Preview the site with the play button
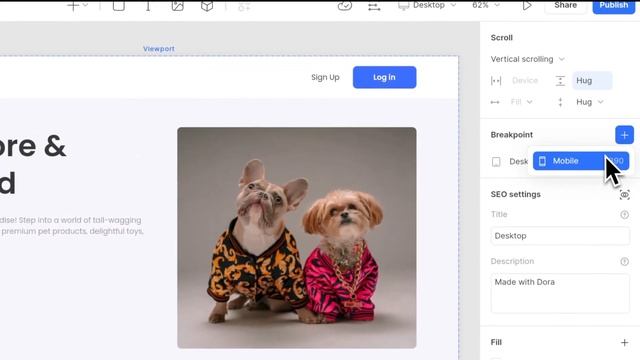 (527, 5)
